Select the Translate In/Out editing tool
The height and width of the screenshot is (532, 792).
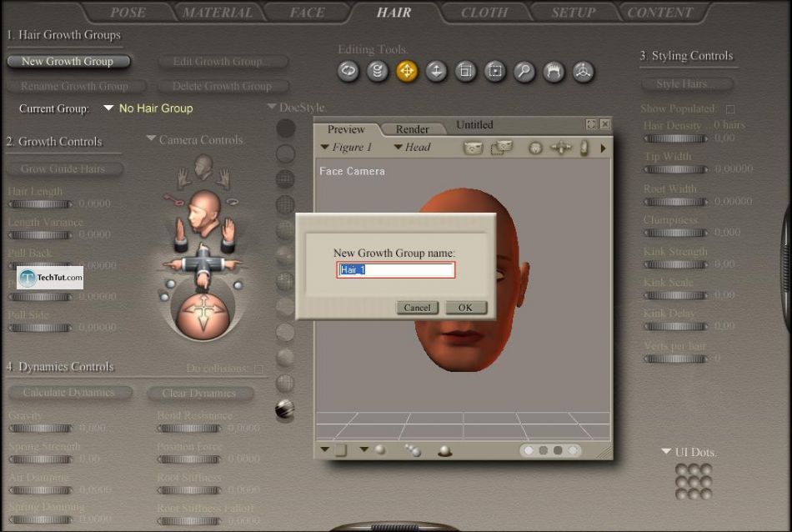[x=436, y=71]
